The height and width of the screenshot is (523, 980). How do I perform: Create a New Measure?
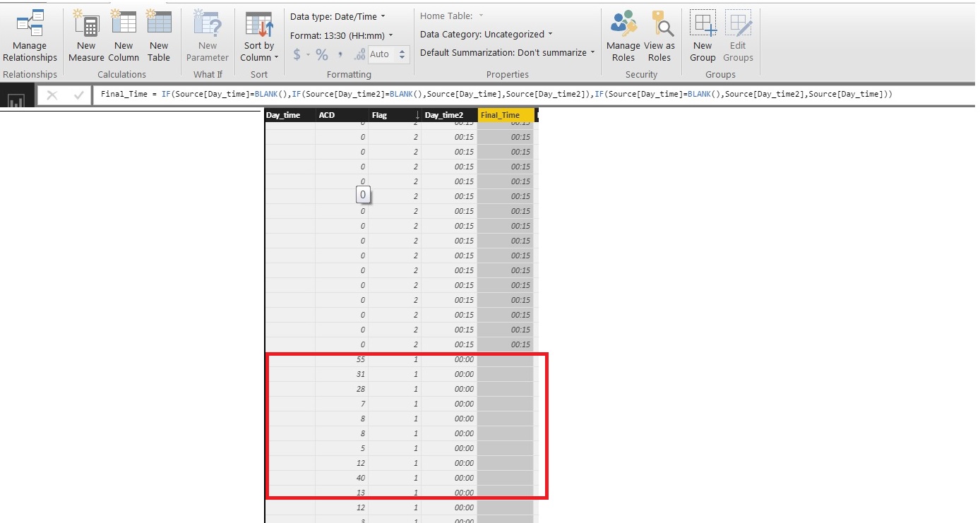tap(86, 37)
